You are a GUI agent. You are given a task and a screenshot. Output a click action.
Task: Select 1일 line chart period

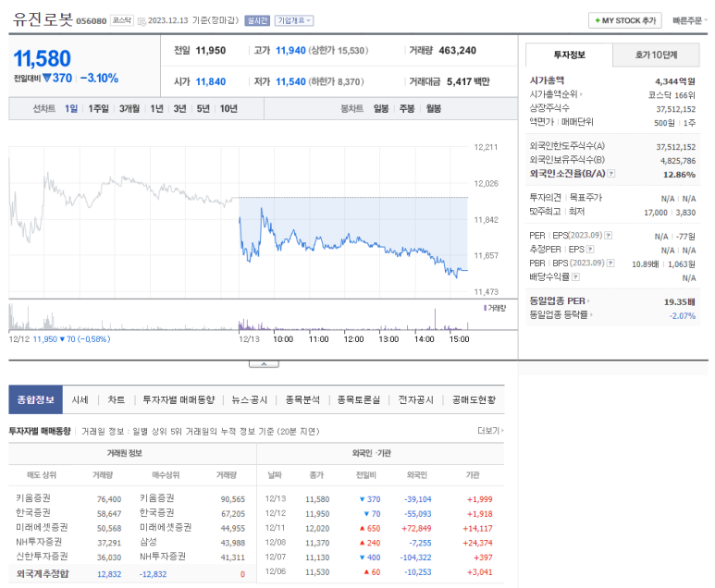(x=71, y=108)
